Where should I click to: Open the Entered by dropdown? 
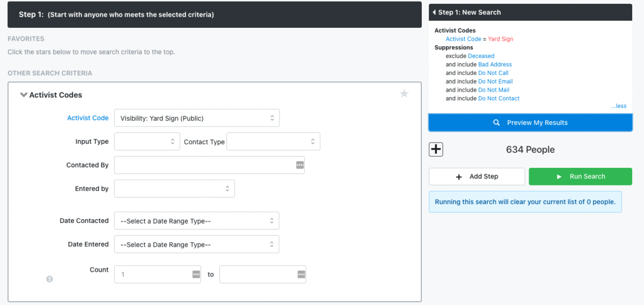pyautogui.click(x=174, y=189)
